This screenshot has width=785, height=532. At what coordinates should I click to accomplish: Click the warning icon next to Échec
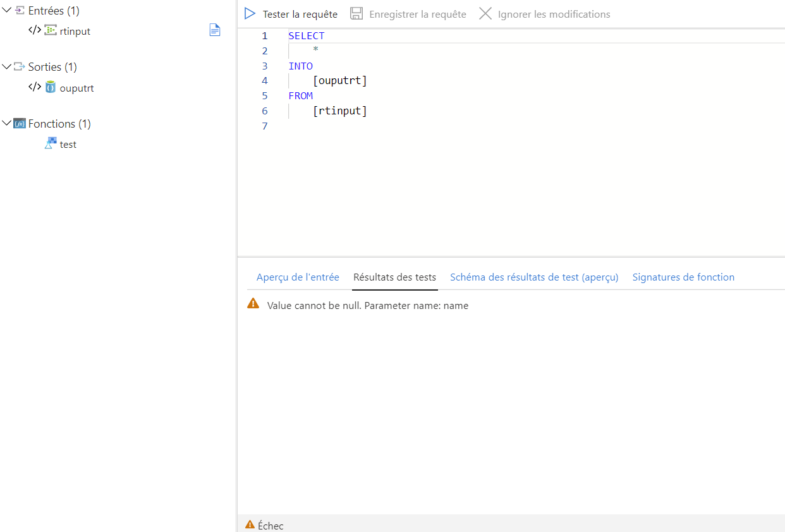[x=249, y=525]
